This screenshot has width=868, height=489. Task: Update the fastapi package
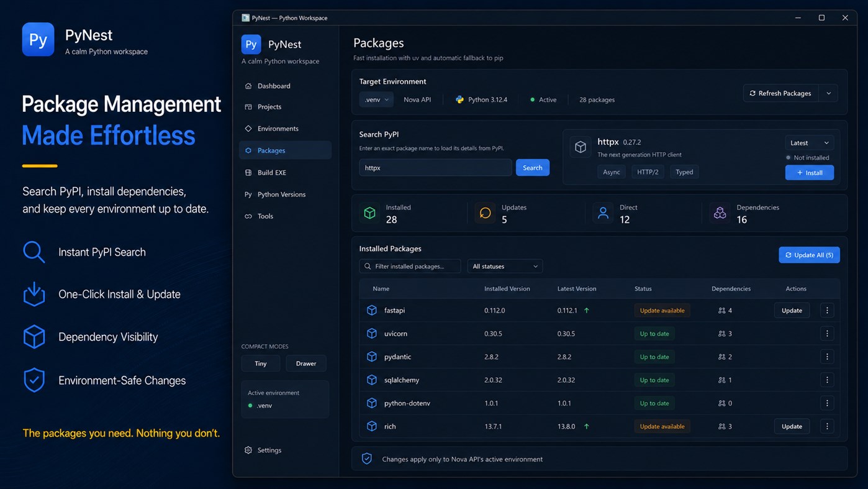click(x=792, y=310)
